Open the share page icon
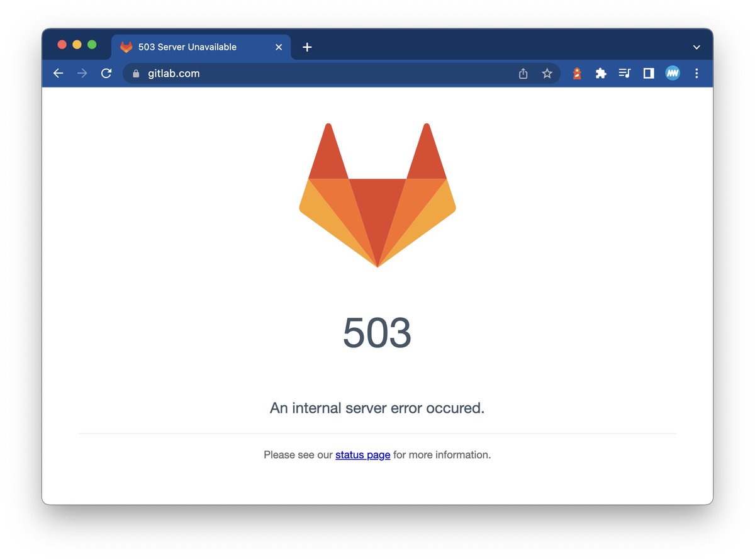 point(523,74)
